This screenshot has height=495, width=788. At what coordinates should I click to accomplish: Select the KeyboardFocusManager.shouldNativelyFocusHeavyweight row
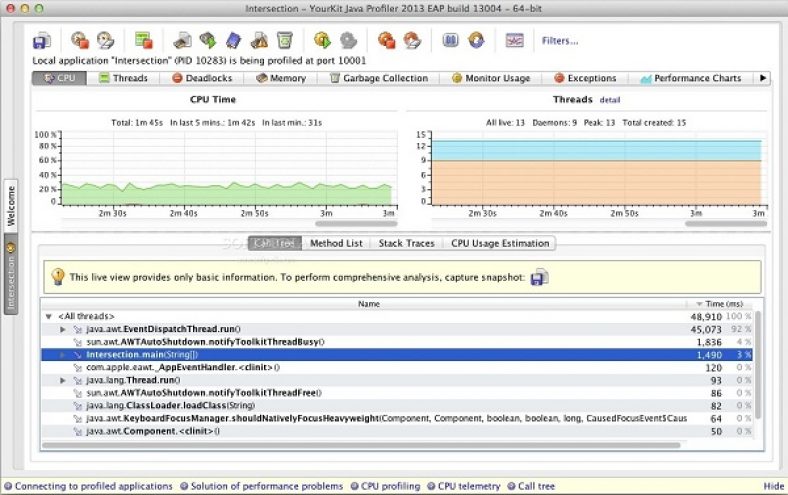(x=397, y=419)
